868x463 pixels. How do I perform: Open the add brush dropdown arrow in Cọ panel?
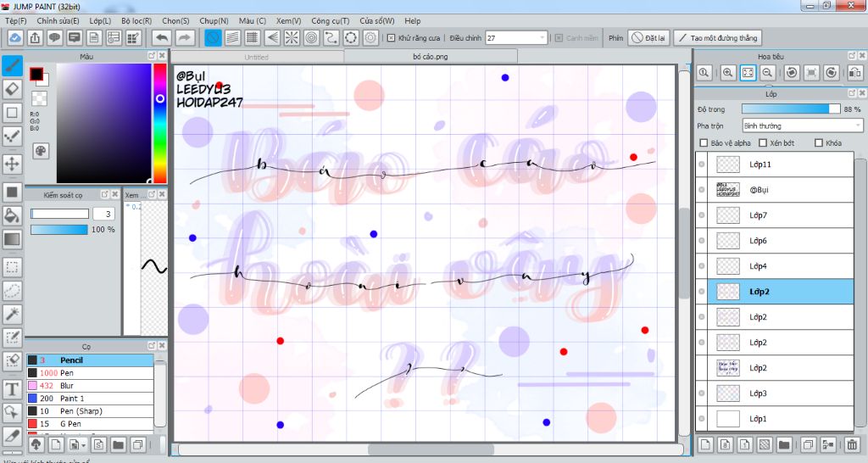point(83,444)
